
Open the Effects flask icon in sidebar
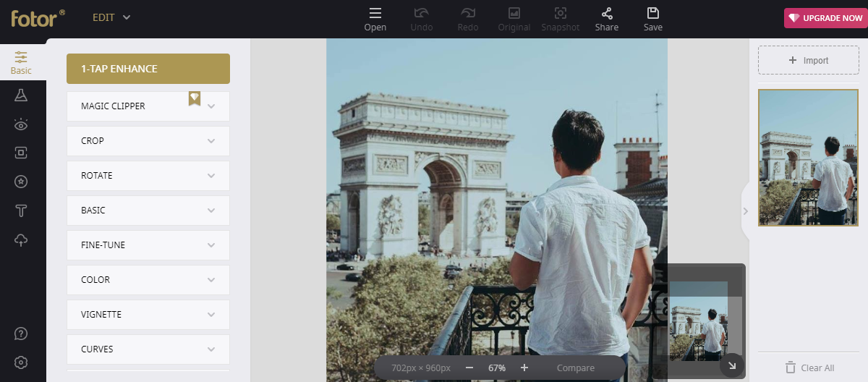coord(21,95)
